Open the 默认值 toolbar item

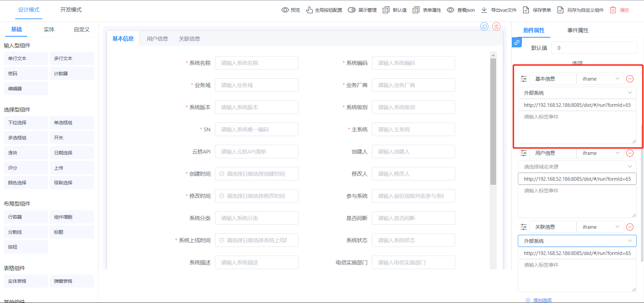395,10
